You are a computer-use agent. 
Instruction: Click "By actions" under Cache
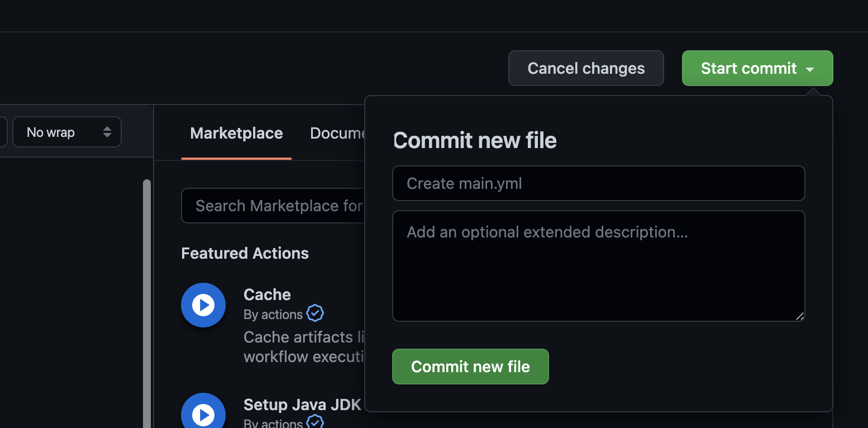coord(273,315)
